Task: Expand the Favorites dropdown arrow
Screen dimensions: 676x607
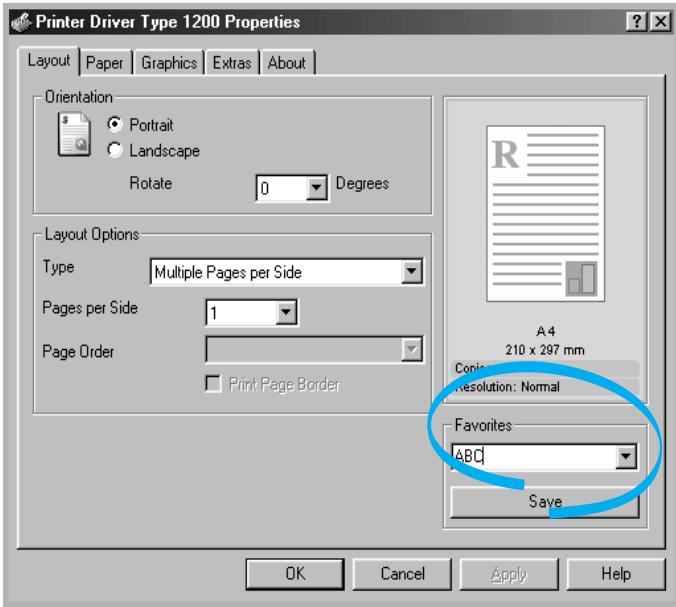Action: tap(626, 457)
